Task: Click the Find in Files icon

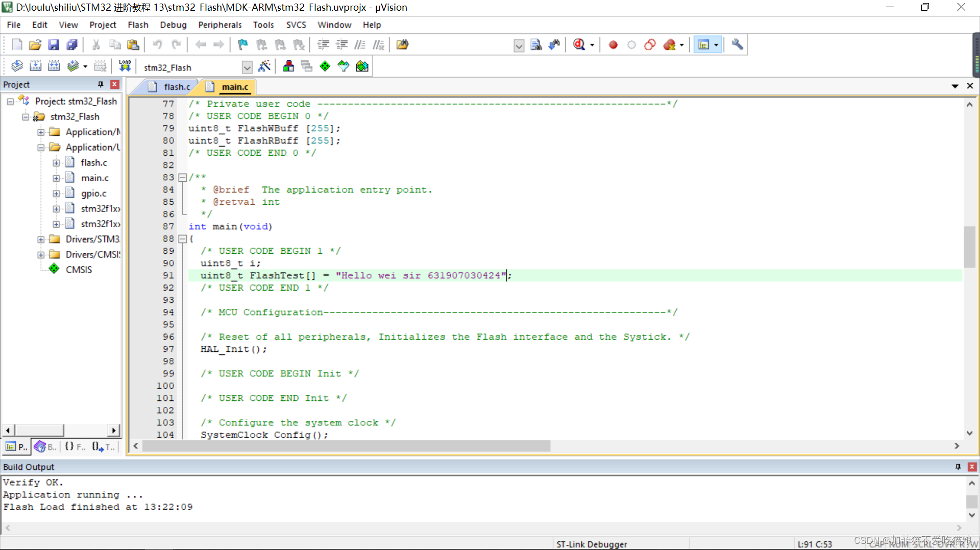Action: 402,44
